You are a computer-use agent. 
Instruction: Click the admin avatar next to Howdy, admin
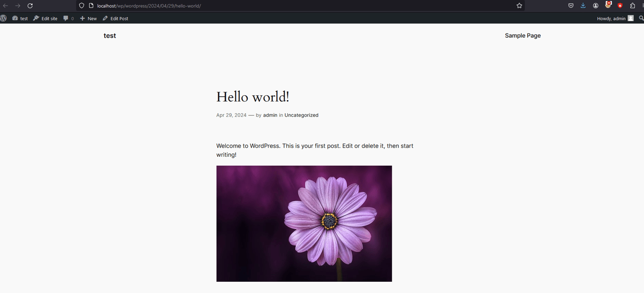click(630, 18)
